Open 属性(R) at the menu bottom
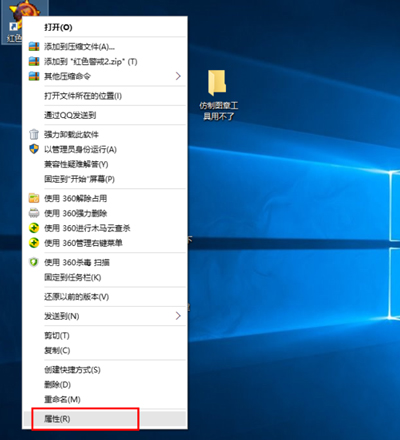This screenshot has width=400, height=440. pos(104,419)
